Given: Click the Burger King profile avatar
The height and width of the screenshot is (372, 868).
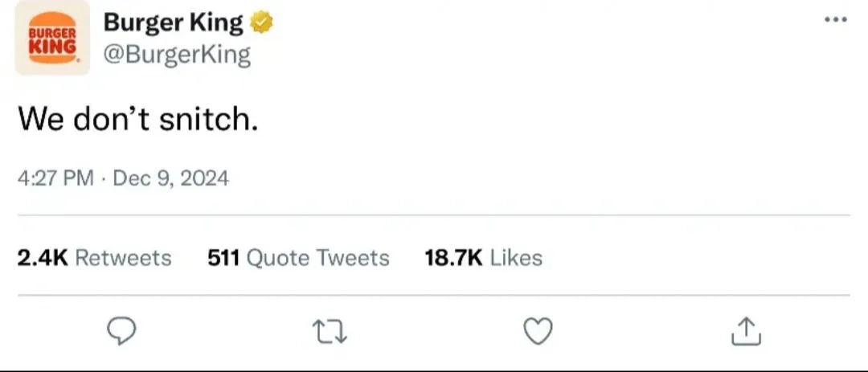Looking at the screenshot, I should [52, 39].
